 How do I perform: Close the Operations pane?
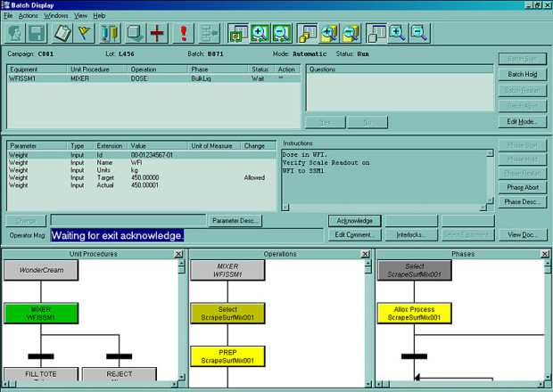pyautogui.click(x=366, y=254)
